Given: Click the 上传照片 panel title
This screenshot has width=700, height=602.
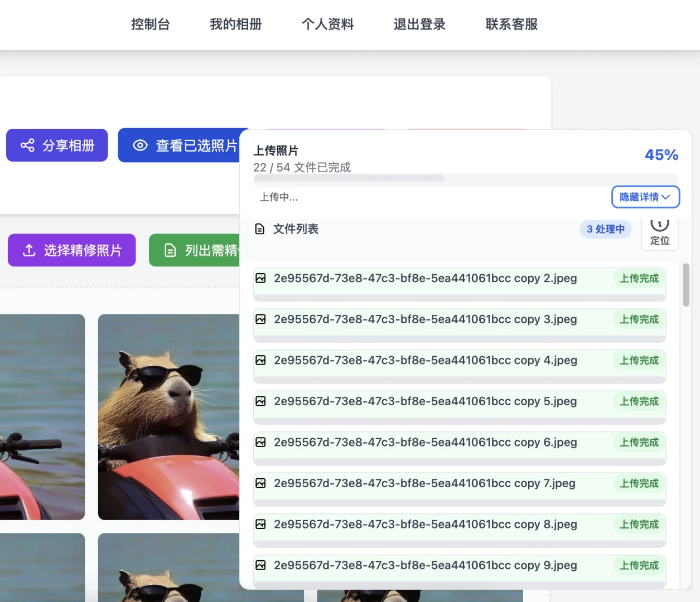Looking at the screenshot, I should coord(276,151).
